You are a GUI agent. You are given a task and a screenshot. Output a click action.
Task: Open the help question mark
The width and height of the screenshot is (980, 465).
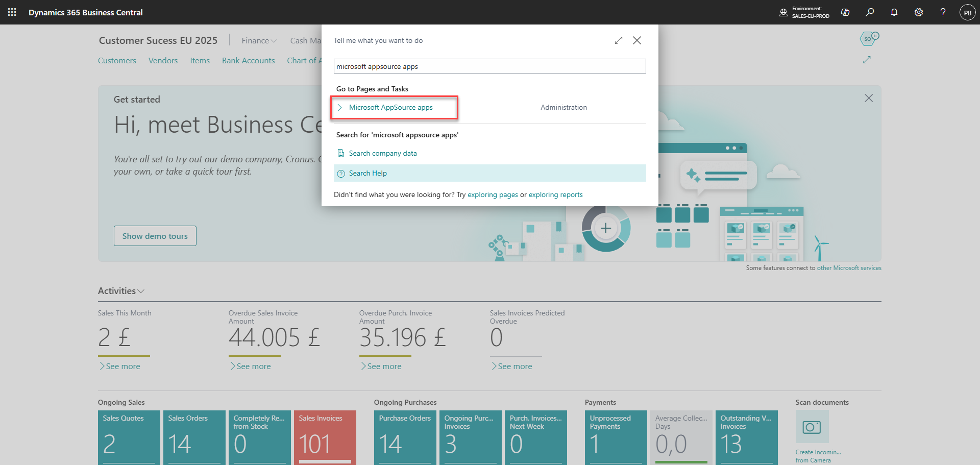tap(943, 12)
